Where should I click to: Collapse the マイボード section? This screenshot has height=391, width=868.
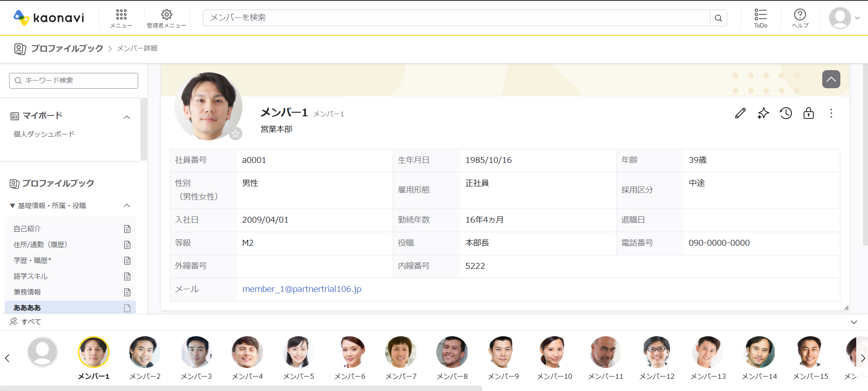coord(127,117)
